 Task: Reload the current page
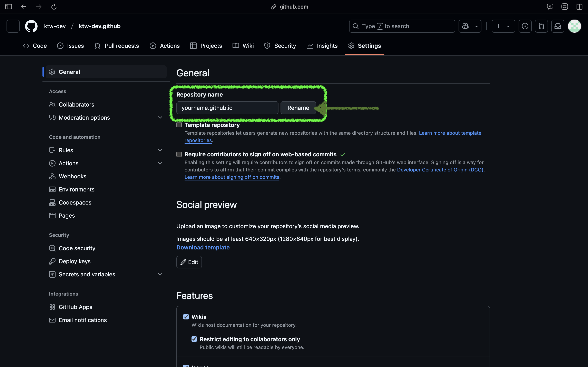(x=54, y=7)
